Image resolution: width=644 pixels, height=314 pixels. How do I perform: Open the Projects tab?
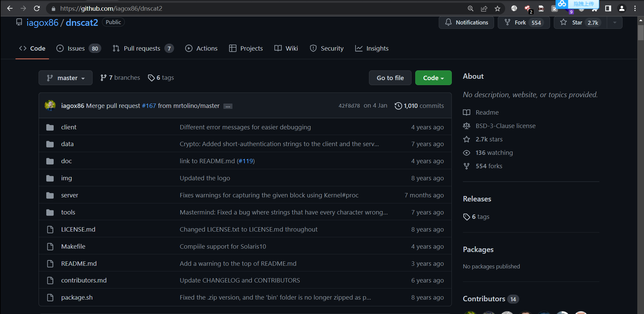coord(246,49)
